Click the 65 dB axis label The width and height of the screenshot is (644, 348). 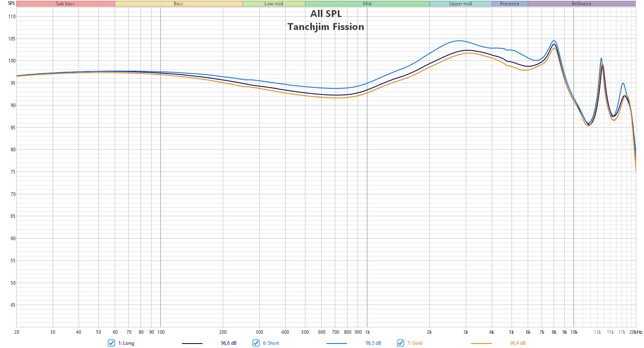point(13,216)
